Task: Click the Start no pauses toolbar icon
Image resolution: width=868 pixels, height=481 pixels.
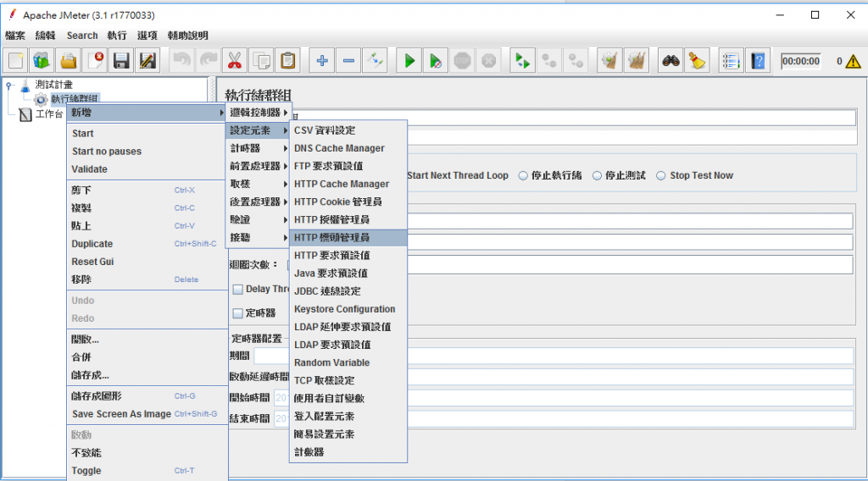Action: (x=436, y=61)
